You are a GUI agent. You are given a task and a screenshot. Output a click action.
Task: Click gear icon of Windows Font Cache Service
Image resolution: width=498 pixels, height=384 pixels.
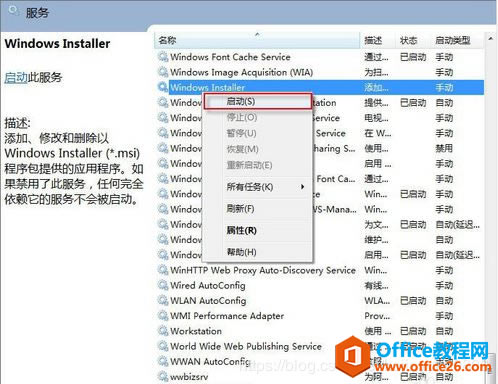click(x=163, y=57)
